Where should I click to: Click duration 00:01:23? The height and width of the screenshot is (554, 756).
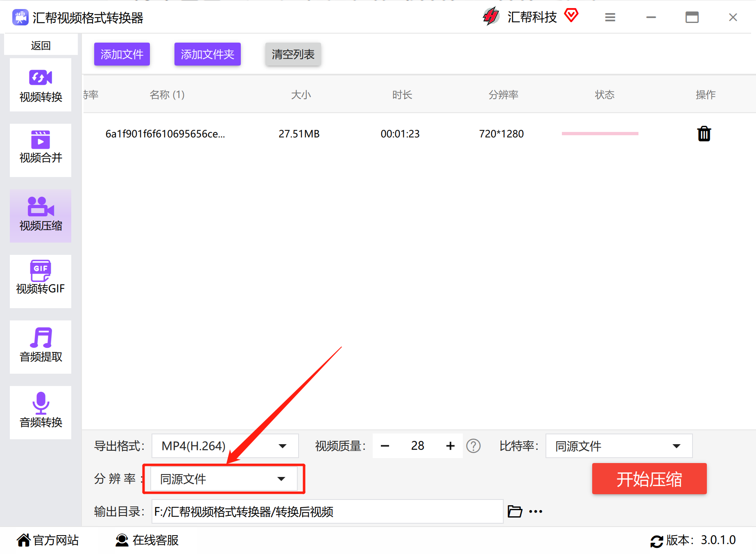tap(400, 134)
